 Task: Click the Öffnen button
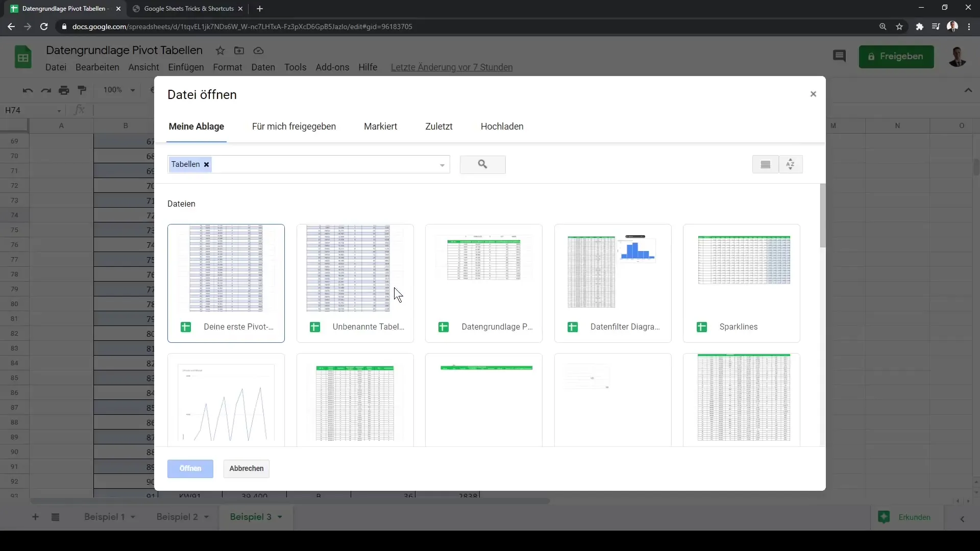(x=190, y=468)
